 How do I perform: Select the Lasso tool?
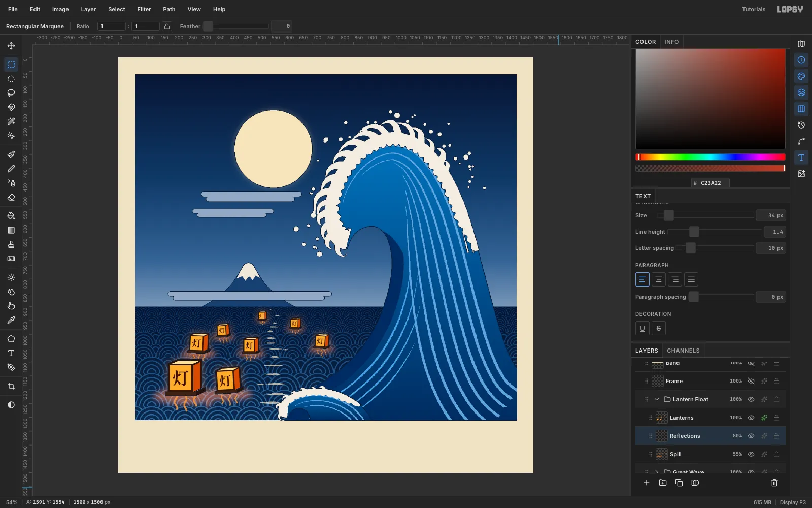tap(11, 93)
